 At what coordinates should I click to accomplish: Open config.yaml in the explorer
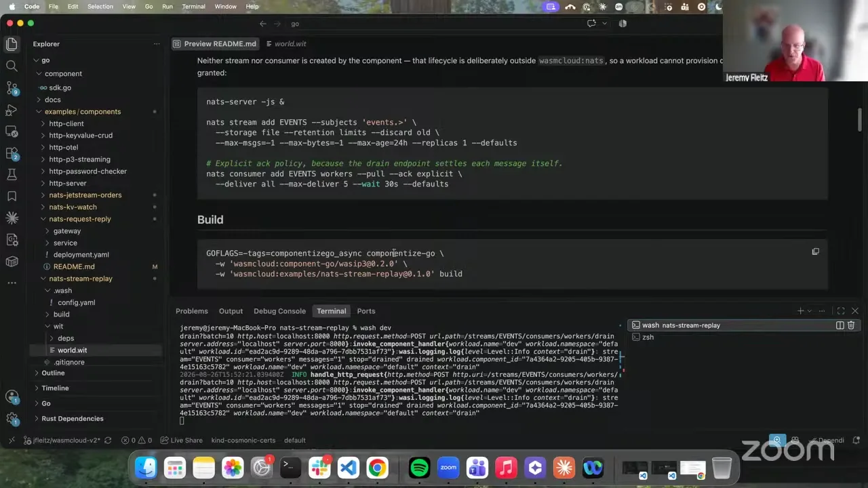[76, 302]
